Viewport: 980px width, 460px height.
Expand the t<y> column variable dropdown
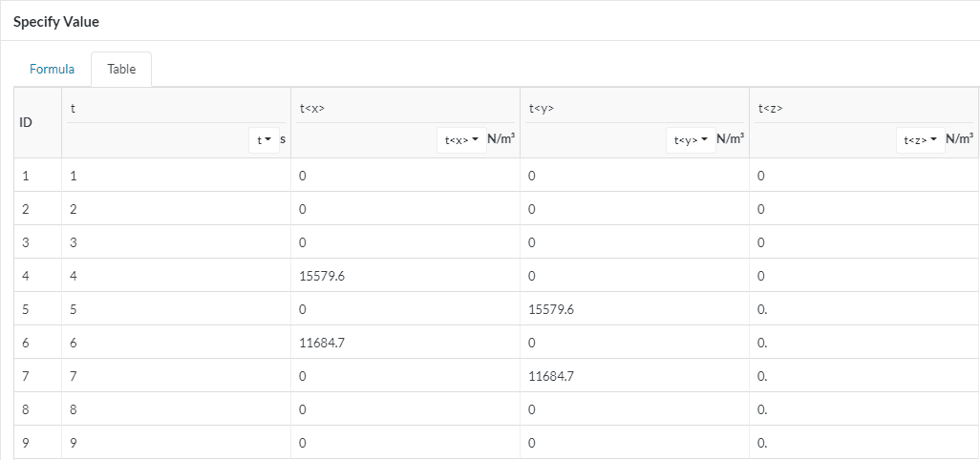coord(690,140)
